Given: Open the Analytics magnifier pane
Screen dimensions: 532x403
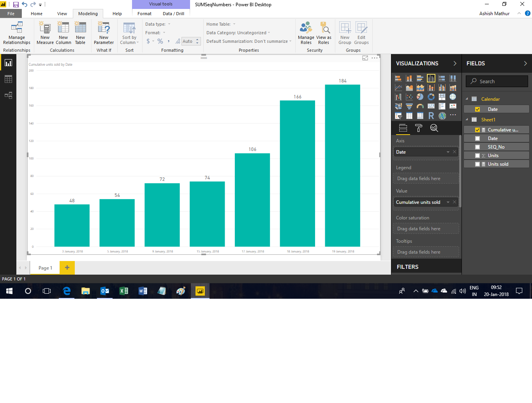Looking at the screenshot, I should click(434, 128).
